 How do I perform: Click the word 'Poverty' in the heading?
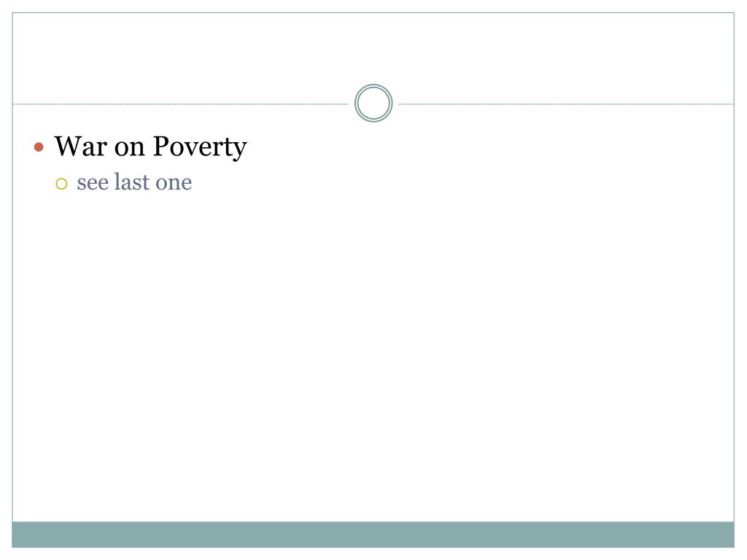coord(200,147)
